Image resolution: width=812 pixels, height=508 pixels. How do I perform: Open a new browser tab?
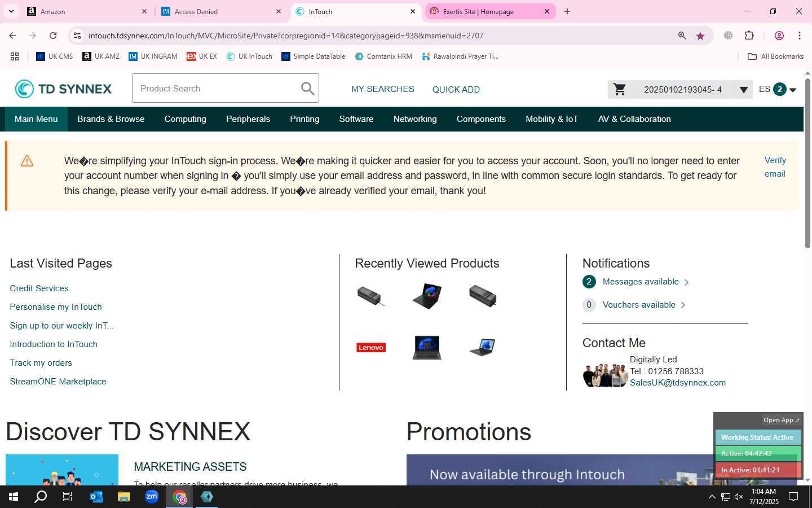pos(567,11)
